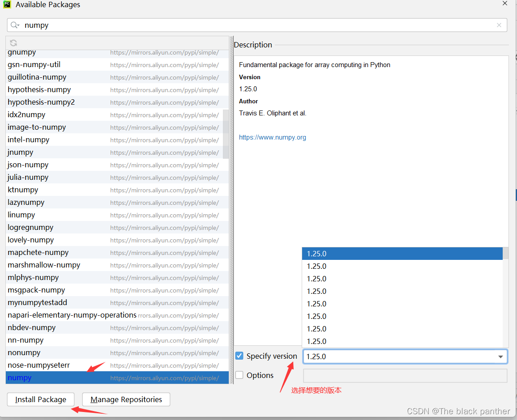Viewport: 517px width, 420px height.
Task: Select marshmallow-numpy package
Action: click(x=117, y=265)
